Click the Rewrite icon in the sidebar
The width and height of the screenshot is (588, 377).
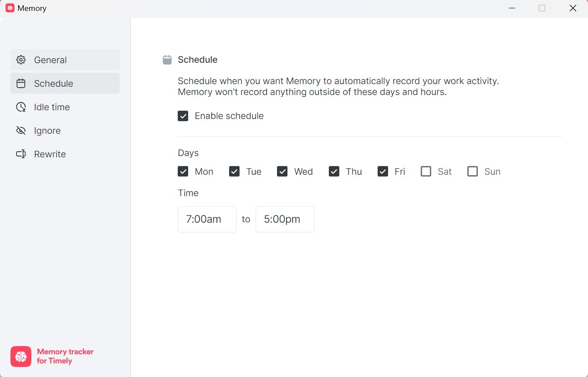click(20, 154)
